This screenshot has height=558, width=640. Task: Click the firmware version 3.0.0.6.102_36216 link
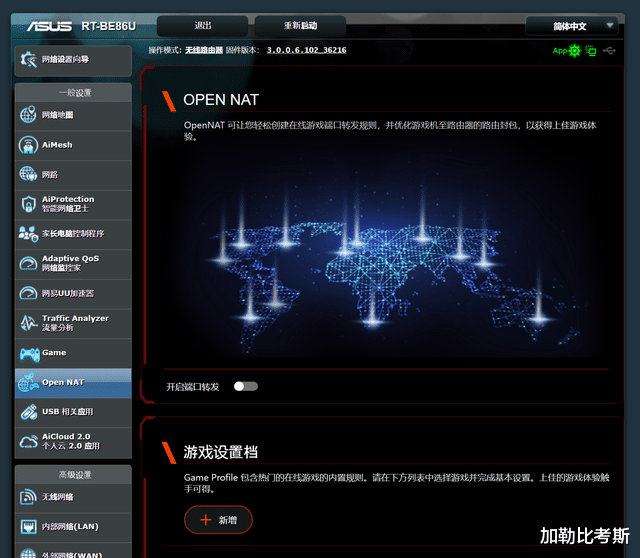click(x=307, y=50)
